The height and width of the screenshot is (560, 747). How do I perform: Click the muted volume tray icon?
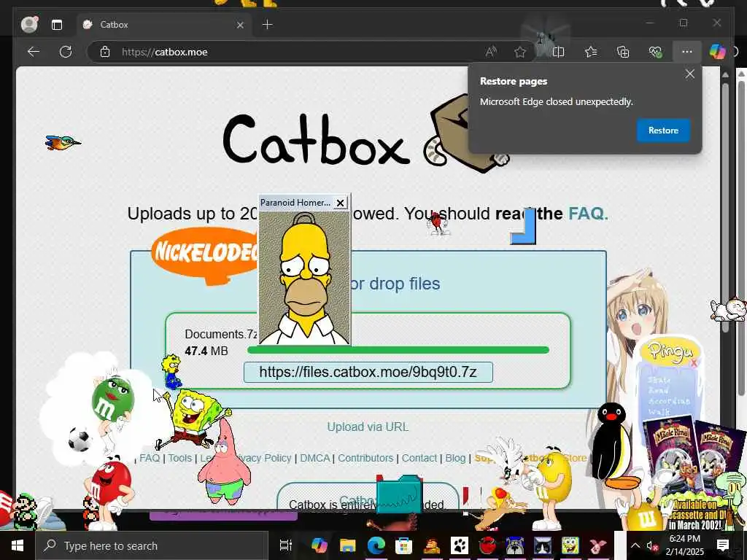click(651, 546)
